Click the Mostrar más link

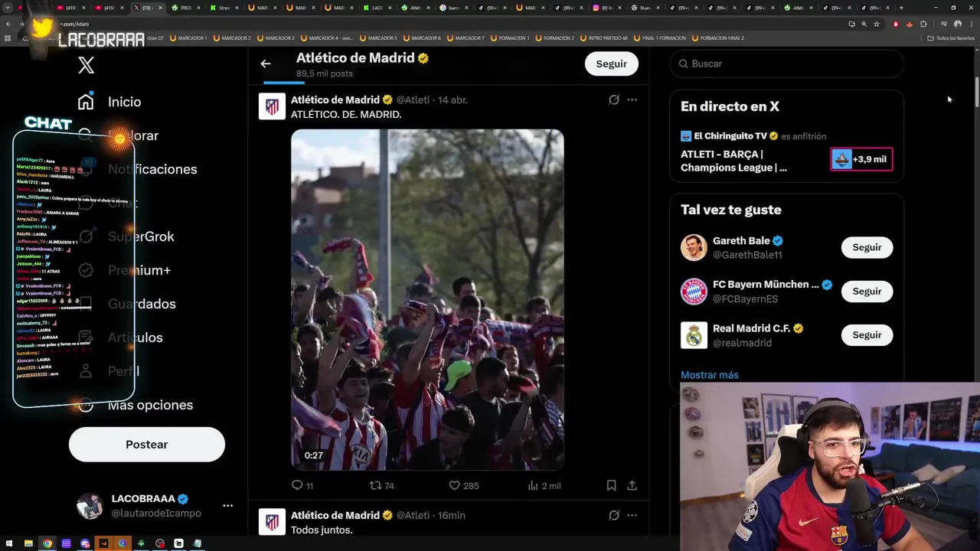[710, 375]
